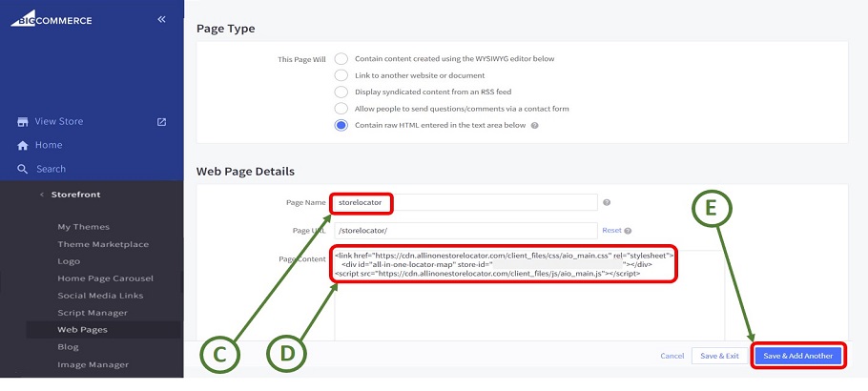Screen dimensions: 868x391
Task: Click the BigCommerce logo
Action: pyautogui.click(x=52, y=18)
